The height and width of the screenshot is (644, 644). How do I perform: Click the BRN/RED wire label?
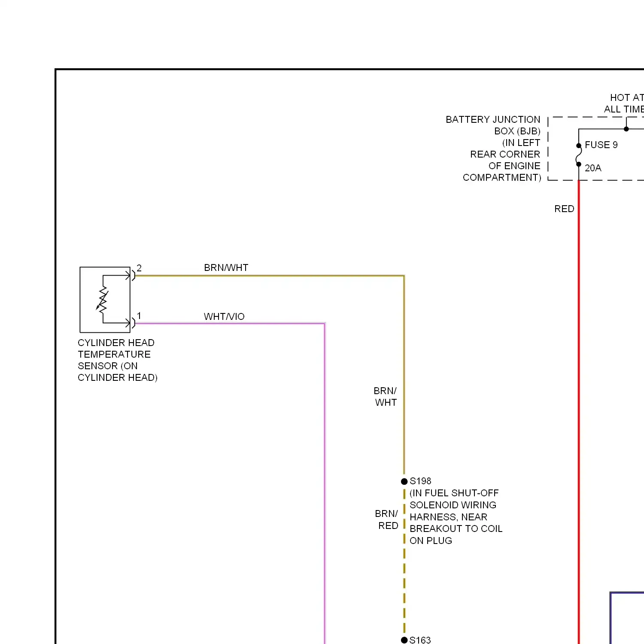pyautogui.click(x=386, y=519)
